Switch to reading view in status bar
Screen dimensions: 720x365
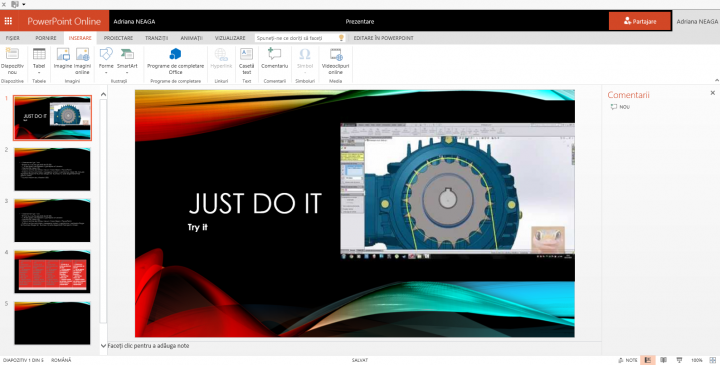pos(664,360)
